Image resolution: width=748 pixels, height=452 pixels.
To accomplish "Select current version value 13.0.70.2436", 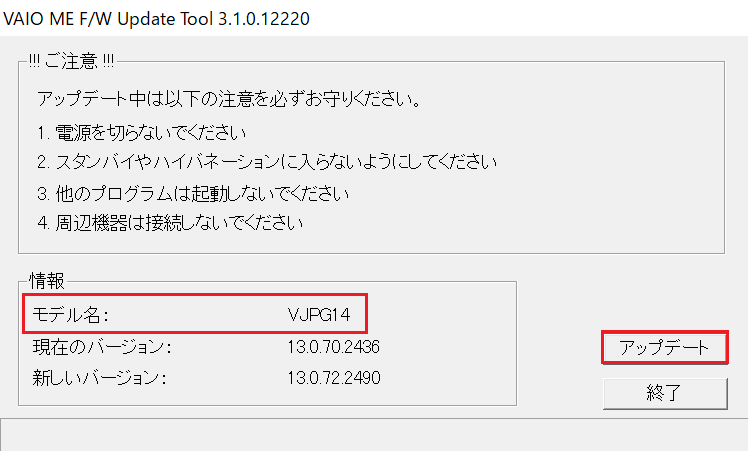I will click(333, 347).
